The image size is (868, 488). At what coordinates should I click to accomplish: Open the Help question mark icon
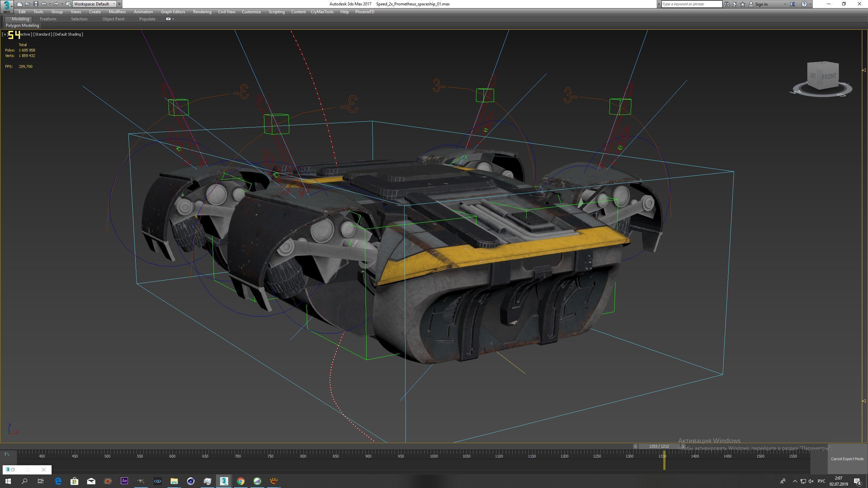click(x=804, y=4)
